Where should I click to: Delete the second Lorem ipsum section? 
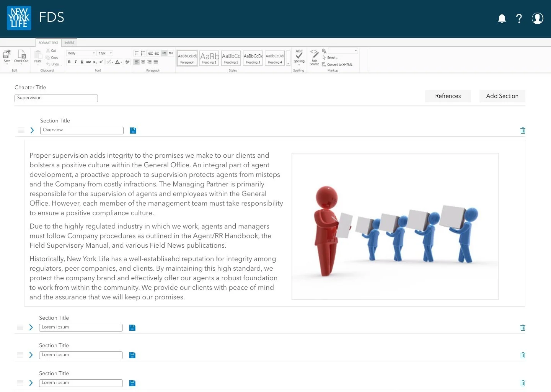(x=523, y=355)
